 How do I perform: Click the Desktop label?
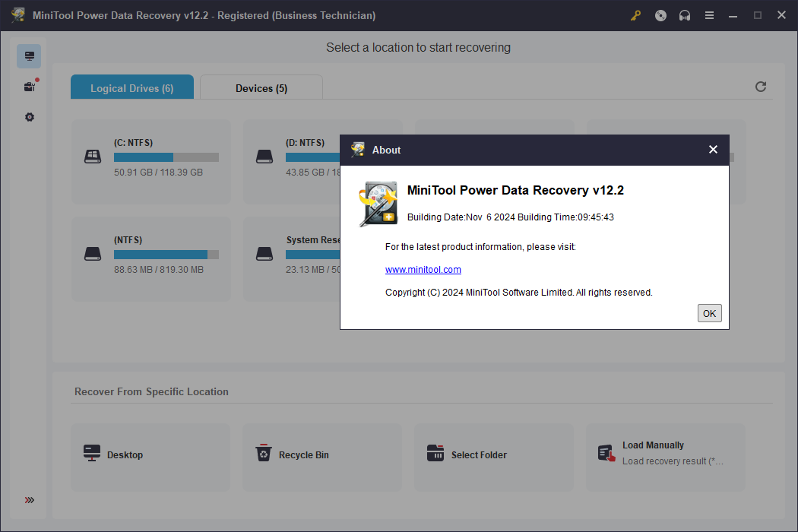point(125,455)
